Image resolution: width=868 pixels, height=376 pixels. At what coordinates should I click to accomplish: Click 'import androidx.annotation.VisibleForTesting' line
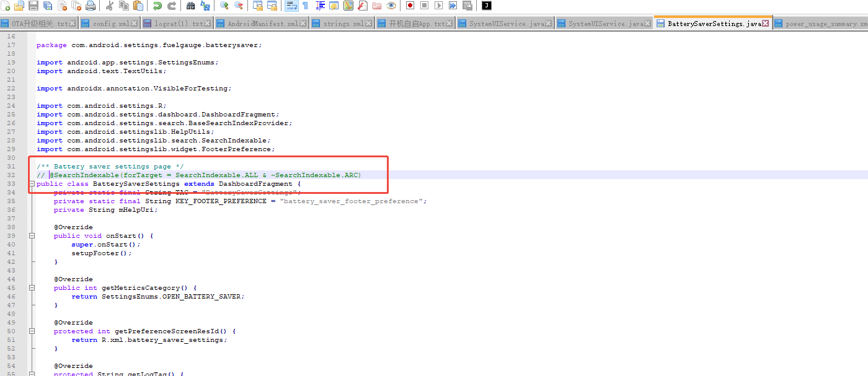pos(134,89)
